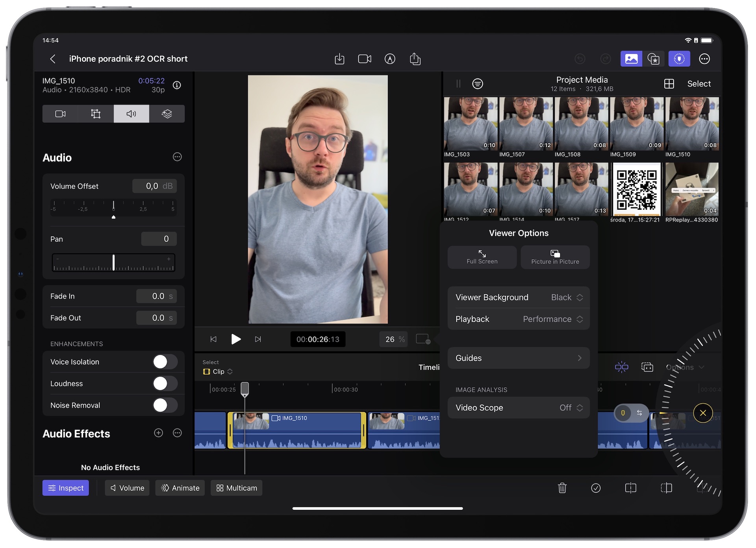Click the browser panel drag handle icon
The height and width of the screenshot is (548, 756).
click(458, 84)
